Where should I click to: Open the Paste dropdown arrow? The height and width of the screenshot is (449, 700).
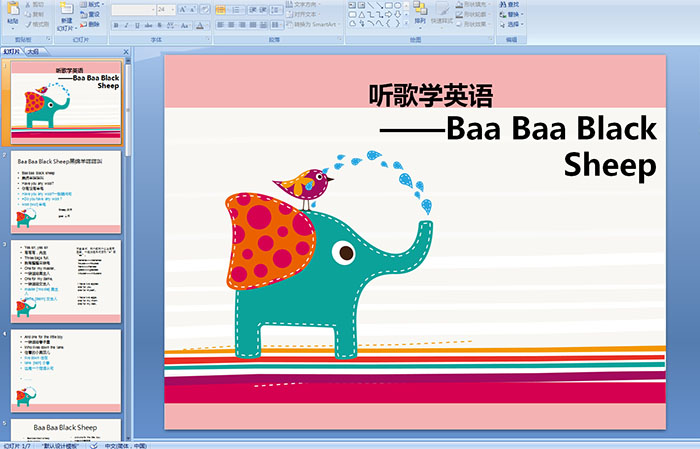[x=13, y=29]
